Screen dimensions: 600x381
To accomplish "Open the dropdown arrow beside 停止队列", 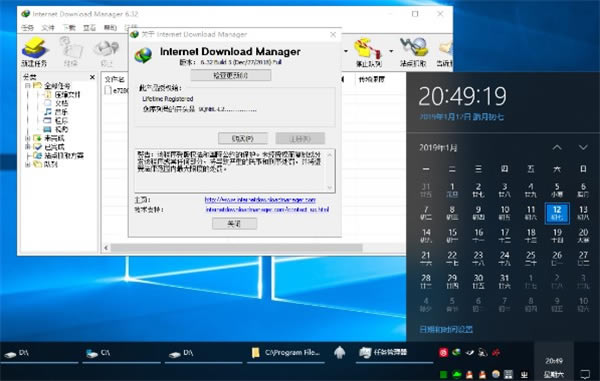I will pyautogui.click(x=391, y=51).
